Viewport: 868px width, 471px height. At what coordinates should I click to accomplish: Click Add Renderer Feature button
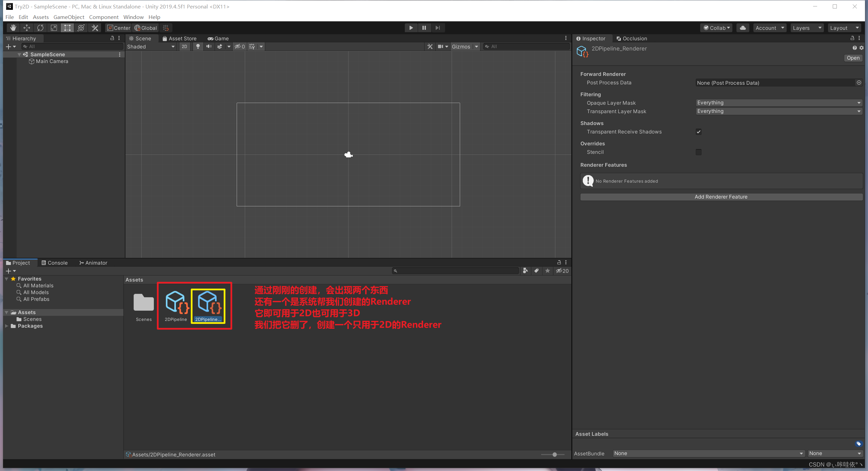click(721, 197)
